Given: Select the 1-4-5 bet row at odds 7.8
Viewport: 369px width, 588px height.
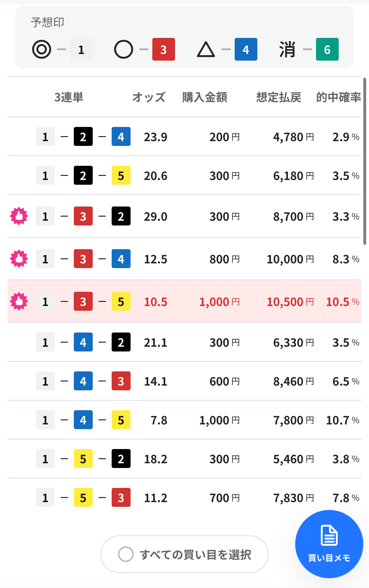Looking at the screenshot, I should point(184,420).
